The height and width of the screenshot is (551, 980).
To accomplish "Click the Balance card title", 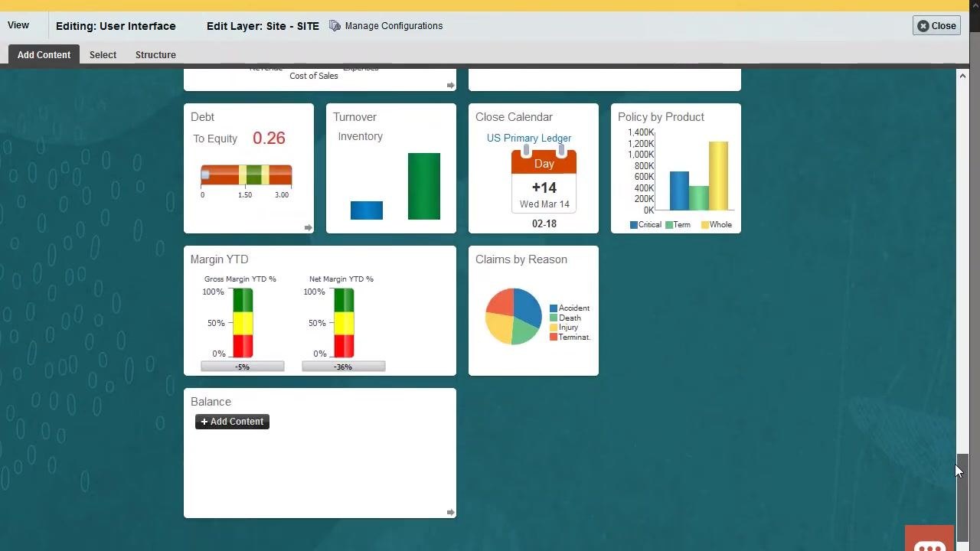I will (x=211, y=402).
